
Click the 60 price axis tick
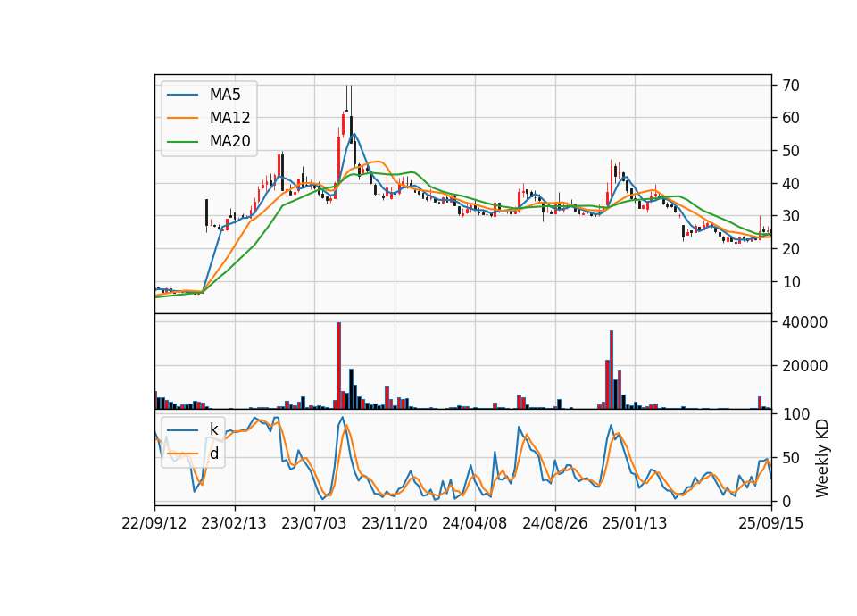click(791, 118)
